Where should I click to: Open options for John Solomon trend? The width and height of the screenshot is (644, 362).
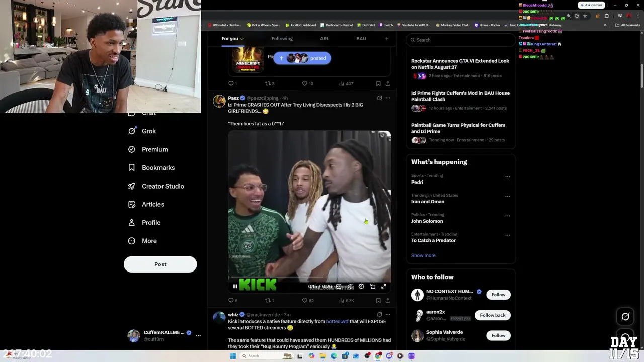point(507,216)
